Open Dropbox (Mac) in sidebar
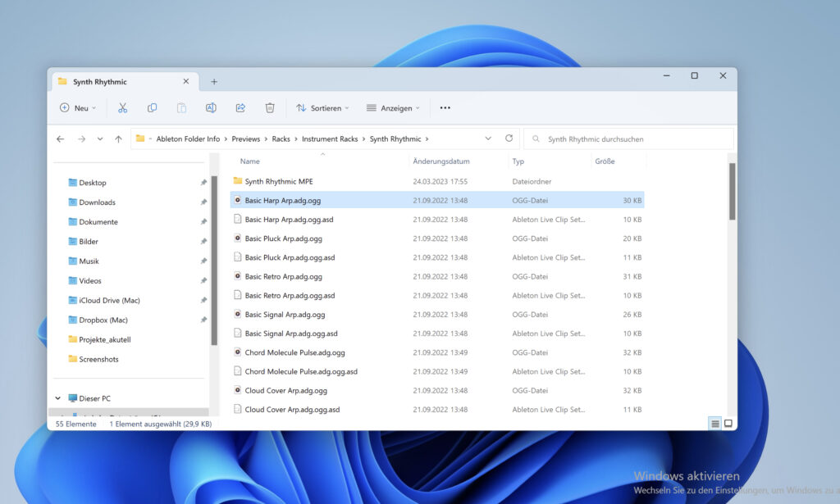Viewport: 840px width, 504px height. [103, 320]
